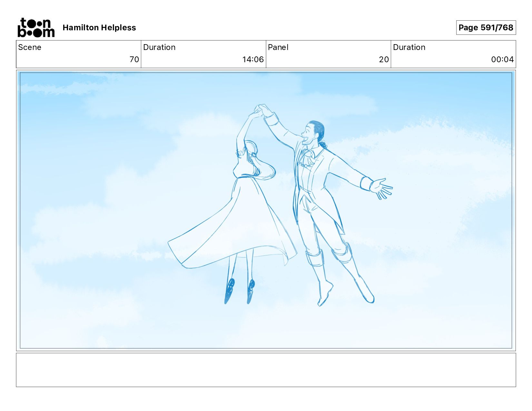Click the Toon Boom logo
The width and height of the screenshot is (532, 411).
(36, 28)
